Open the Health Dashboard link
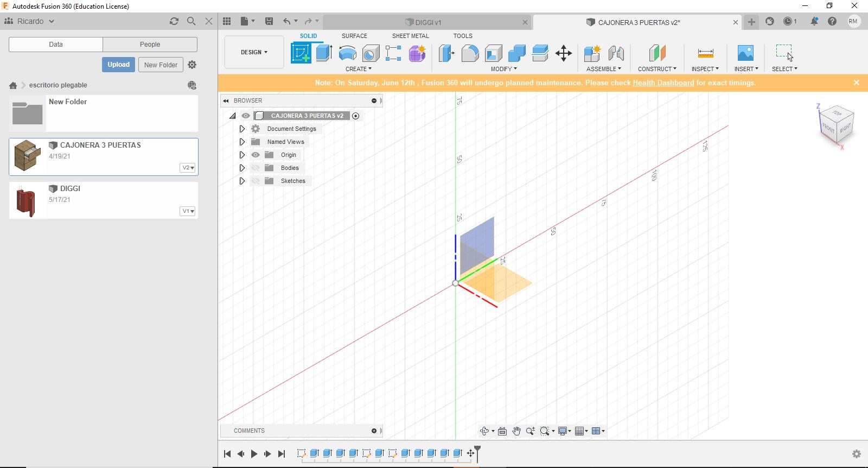868x468 pixels. [663, 83]
